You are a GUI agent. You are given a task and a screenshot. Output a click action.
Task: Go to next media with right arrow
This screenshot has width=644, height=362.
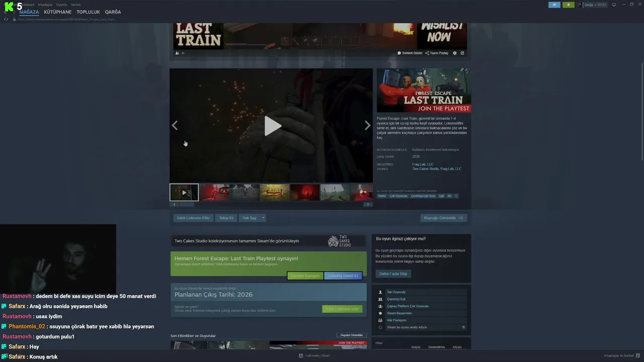point(367,126)
